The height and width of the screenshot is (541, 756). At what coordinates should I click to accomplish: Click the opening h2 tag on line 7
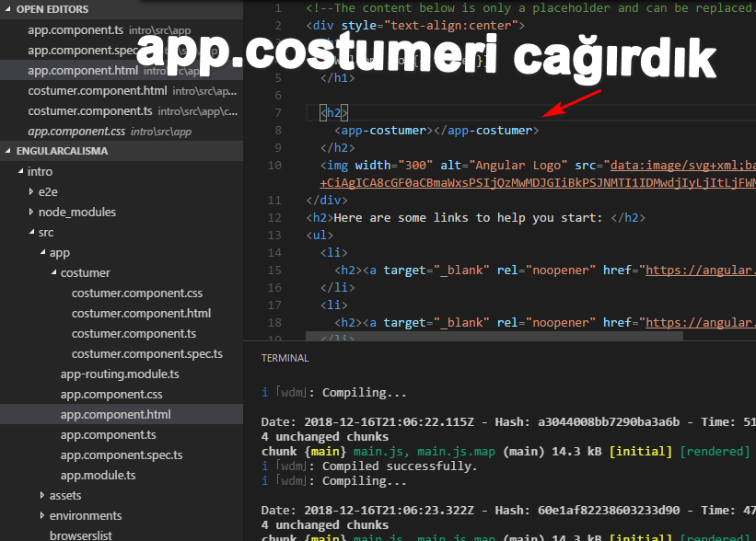pyautogui.click(x=333, y=113)
